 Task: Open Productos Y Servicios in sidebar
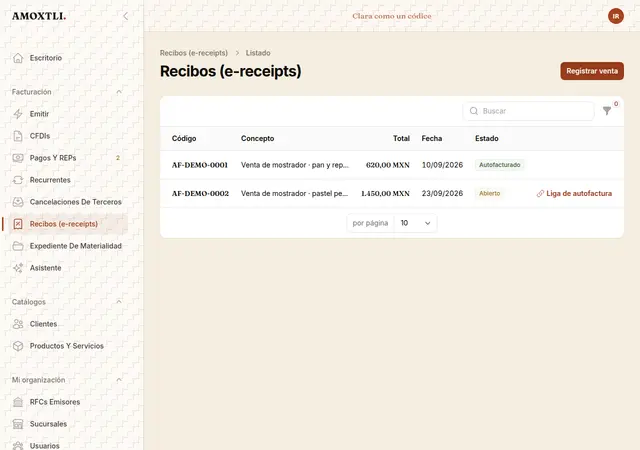67,346
